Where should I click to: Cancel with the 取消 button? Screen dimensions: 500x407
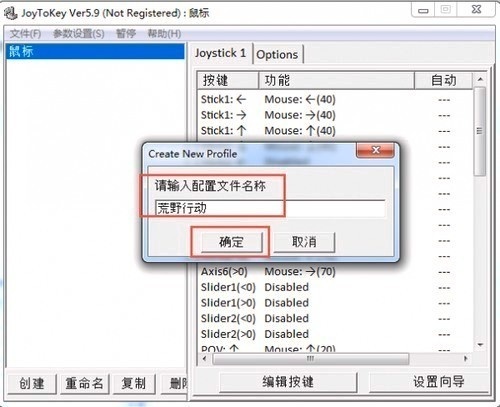point(304,242)
